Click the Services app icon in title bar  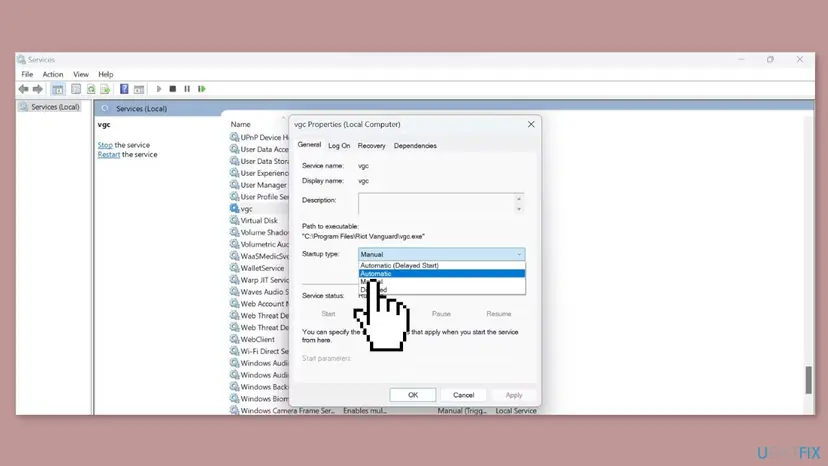(21, 60)
